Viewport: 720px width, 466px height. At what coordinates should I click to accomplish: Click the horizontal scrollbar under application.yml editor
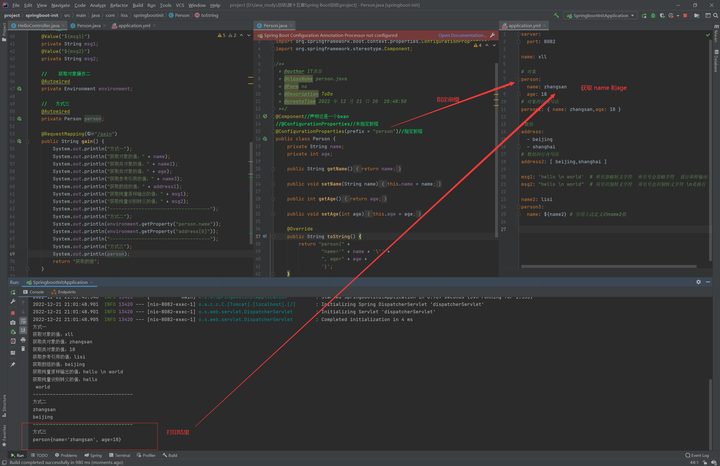pos(608,266)
